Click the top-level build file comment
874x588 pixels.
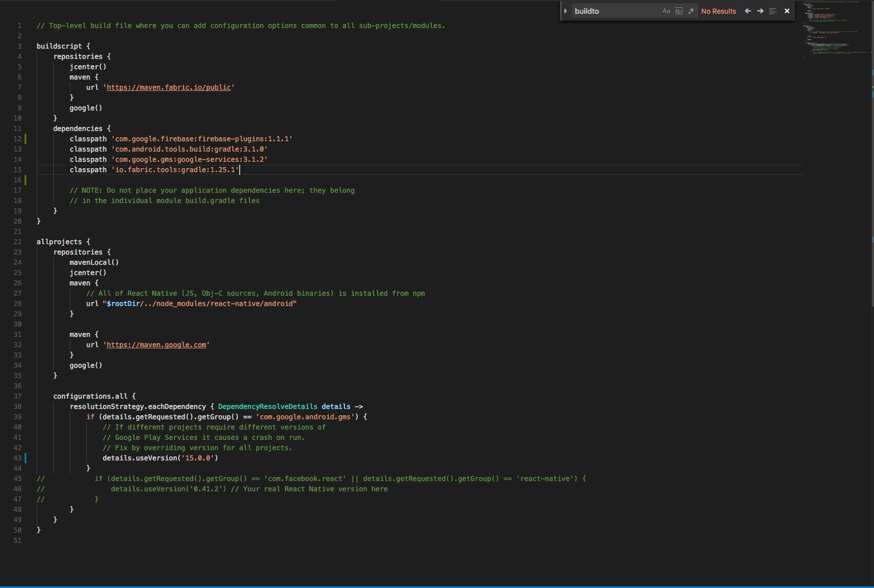[x=241, y=26]
